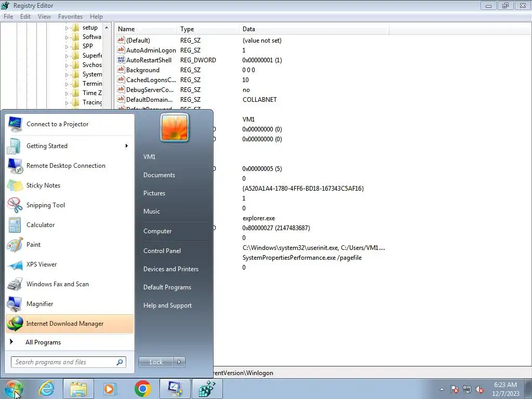Launch Windows Media Player from taskbar
532x399 pixels.
(x=110, y=389)
